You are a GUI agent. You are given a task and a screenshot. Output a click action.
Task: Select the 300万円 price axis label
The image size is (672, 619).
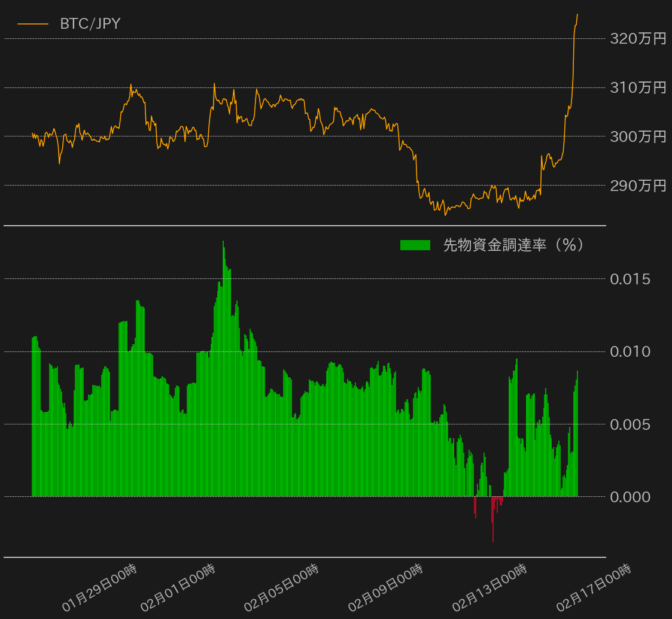click(637, 137)
